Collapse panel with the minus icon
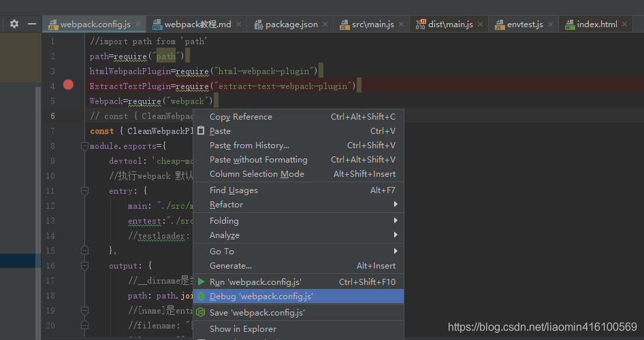The height and width of the screenshot is (340, 644). click(31, 24)
